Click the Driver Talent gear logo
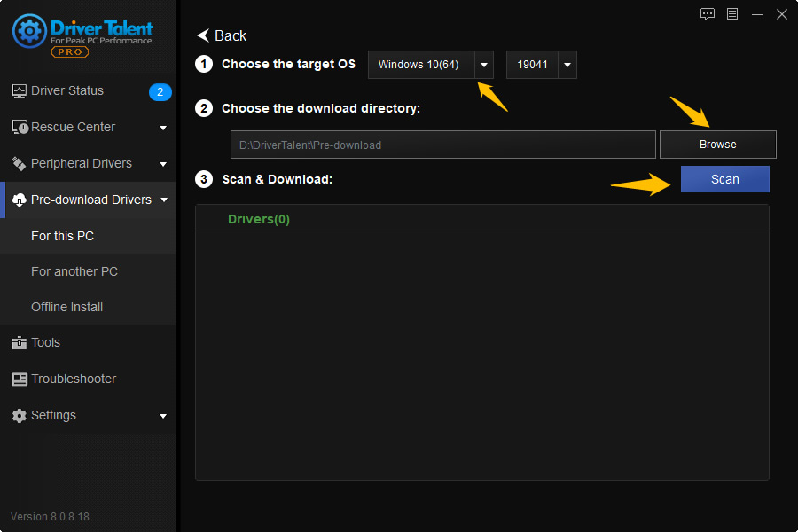Image resolution: width=798 pixels, height=532 pixels. 29,31
